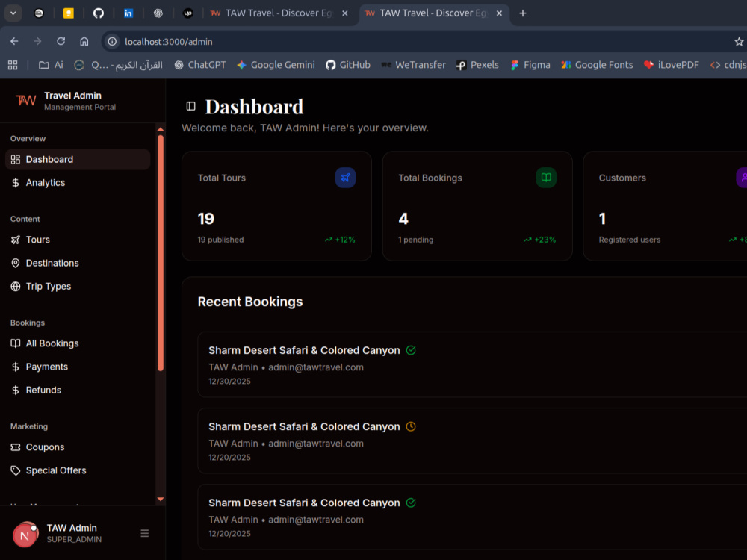The width and height of the screenshot is (747, 560).
Task: Click the +23% trend on Total Bookings
Action: tap(540, 240)
